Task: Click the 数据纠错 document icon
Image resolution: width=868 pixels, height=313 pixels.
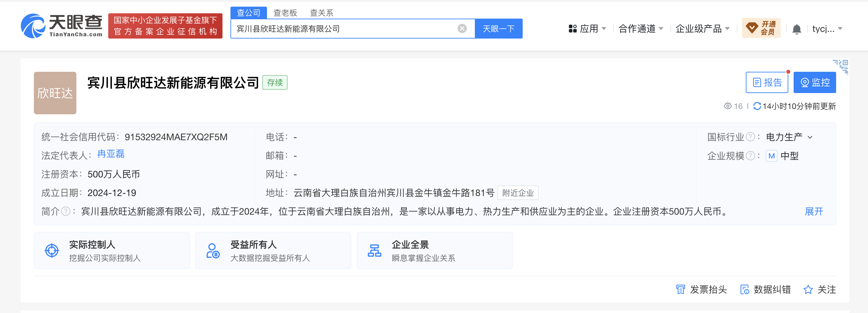Action: click(744, 289)
